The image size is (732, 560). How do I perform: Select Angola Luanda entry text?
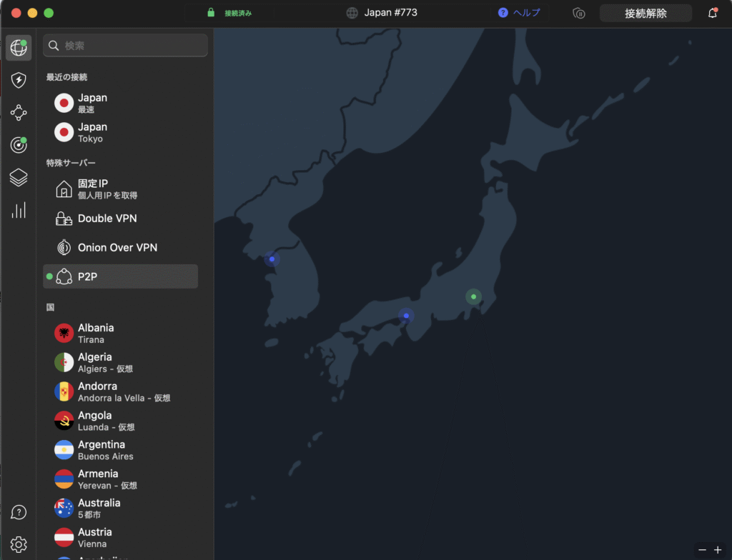pos(107,421)
